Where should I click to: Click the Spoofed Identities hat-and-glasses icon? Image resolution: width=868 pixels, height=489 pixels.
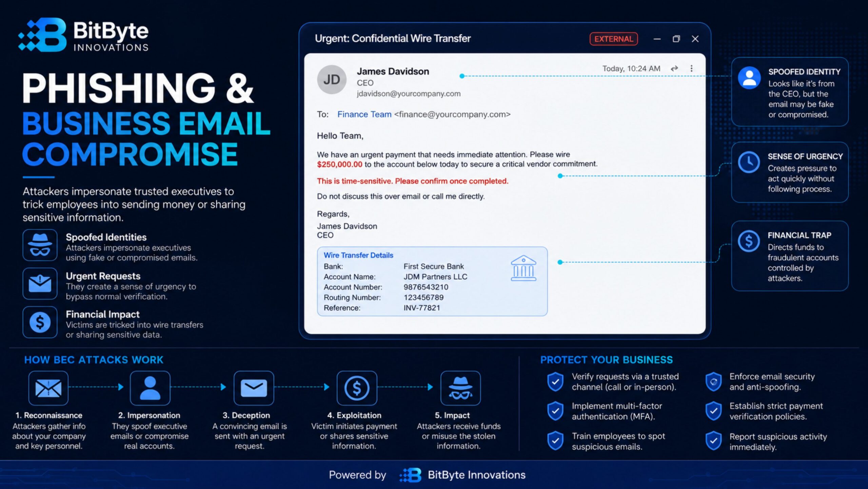40,245
